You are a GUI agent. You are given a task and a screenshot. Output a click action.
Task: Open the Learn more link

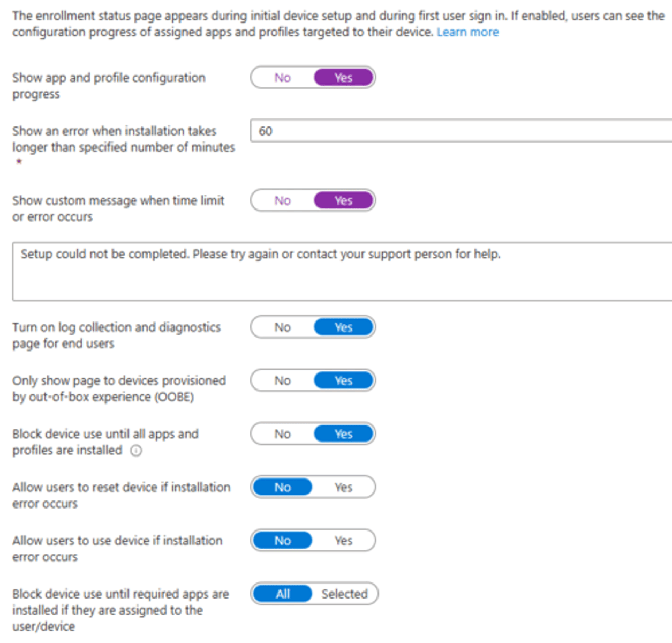[467, 32]
